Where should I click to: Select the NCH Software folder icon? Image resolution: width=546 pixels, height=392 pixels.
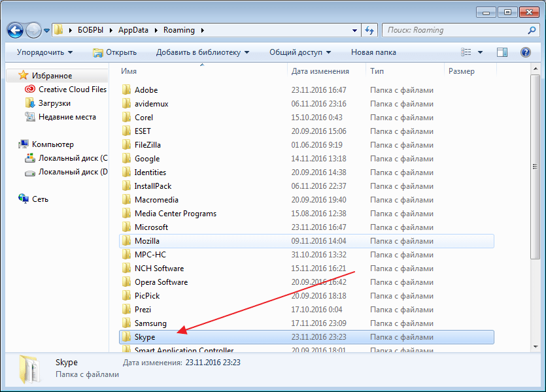click(x=126, y=268)
